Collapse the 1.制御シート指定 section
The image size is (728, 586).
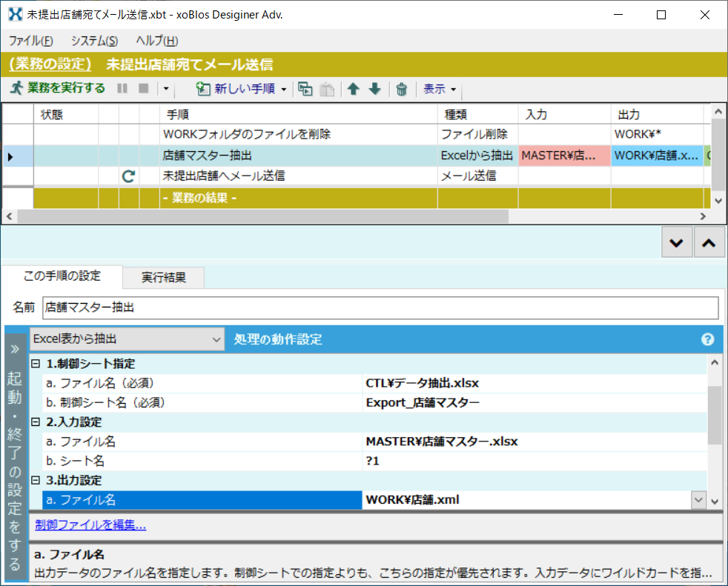coord(36,364)
